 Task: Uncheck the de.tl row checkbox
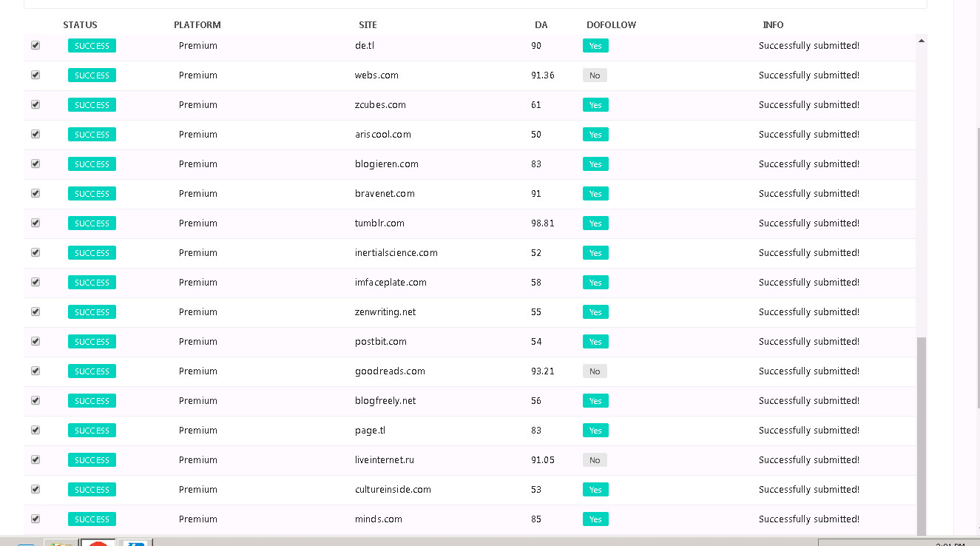coord(35,45)
